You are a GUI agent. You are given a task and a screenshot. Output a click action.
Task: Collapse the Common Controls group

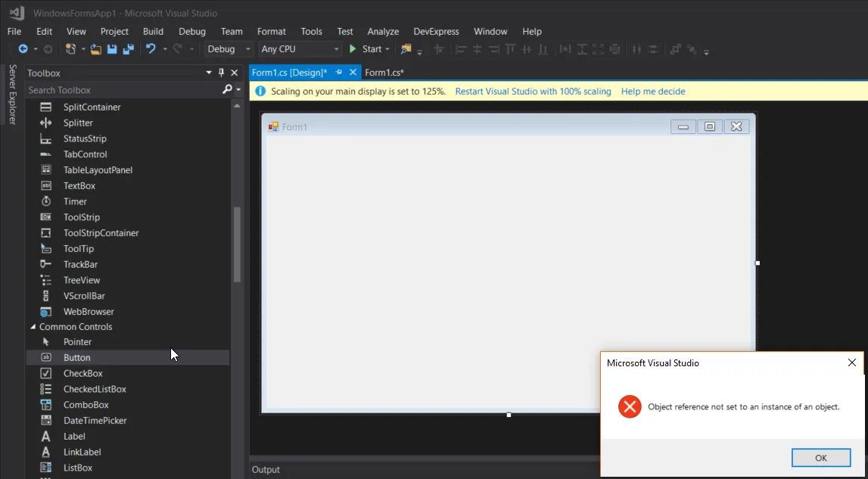pos(33,327)
